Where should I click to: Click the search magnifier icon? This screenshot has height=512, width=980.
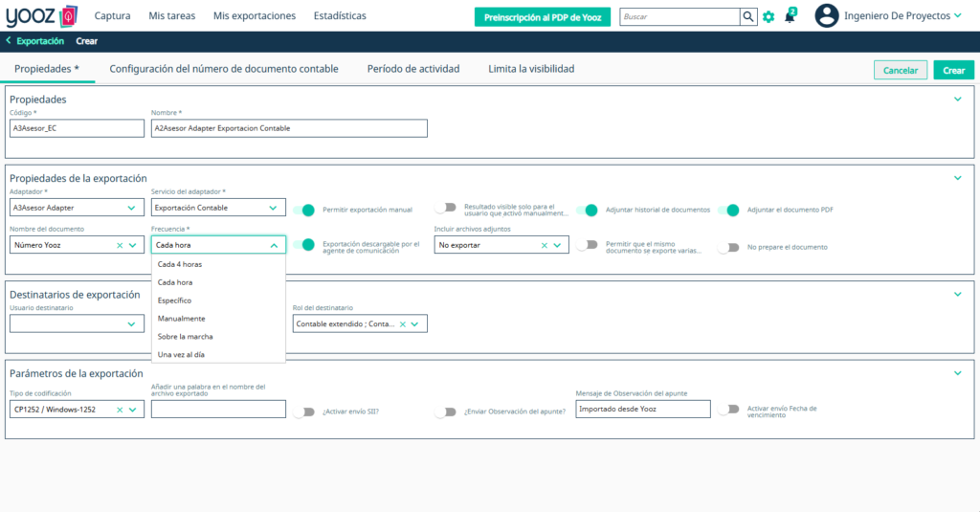pyautogui.click(x=748, y=17)
